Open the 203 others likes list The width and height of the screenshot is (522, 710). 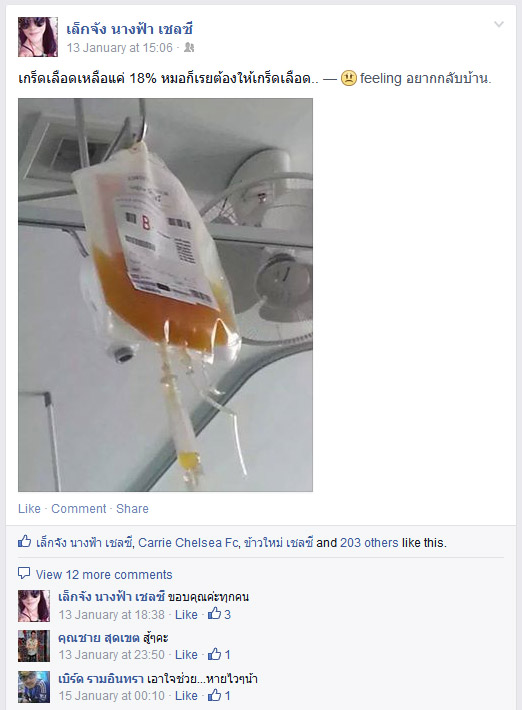coord(369,542)
